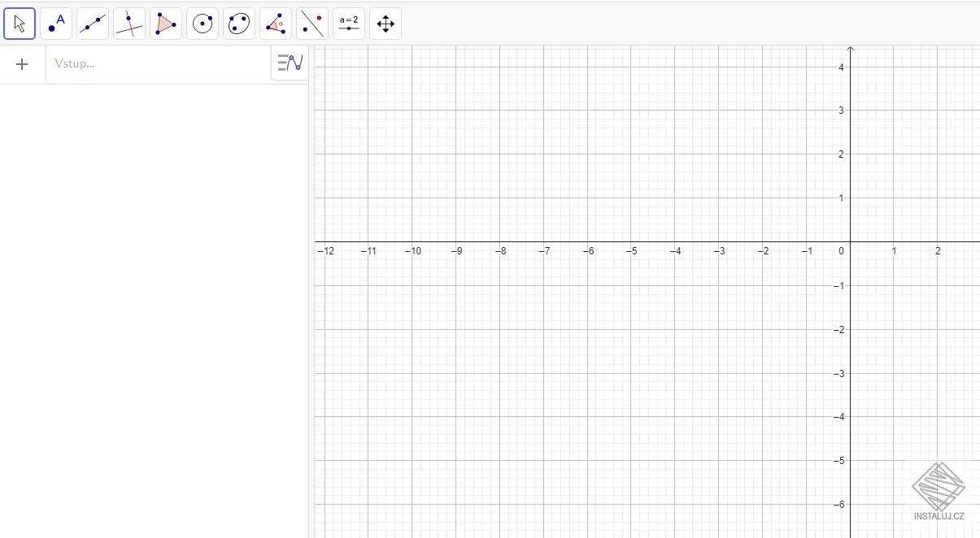Click the −9 label on the x-axis
980x538 pixels.
(457, 251)
